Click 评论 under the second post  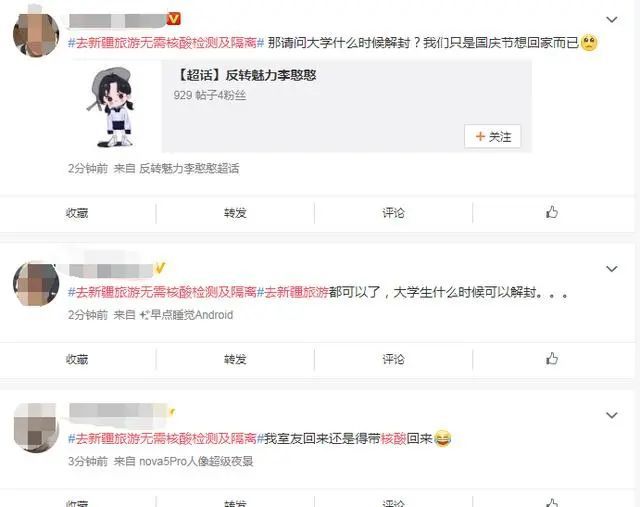coord(393,359)
